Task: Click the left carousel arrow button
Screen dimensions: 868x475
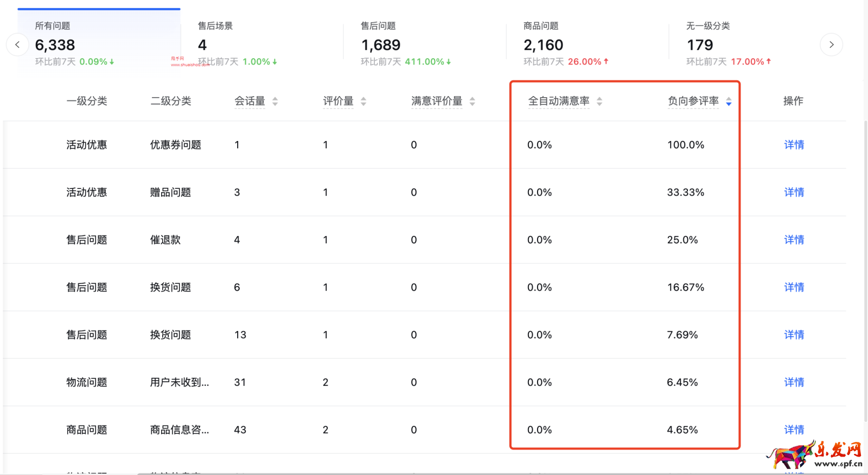Action: coord(17,45)
